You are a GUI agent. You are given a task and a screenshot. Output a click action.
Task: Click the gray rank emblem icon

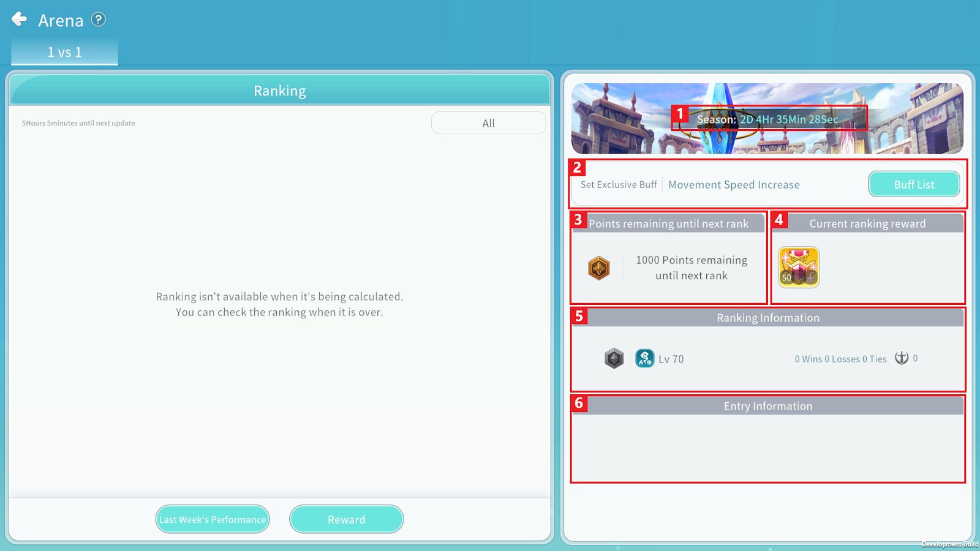pos(614,358)
